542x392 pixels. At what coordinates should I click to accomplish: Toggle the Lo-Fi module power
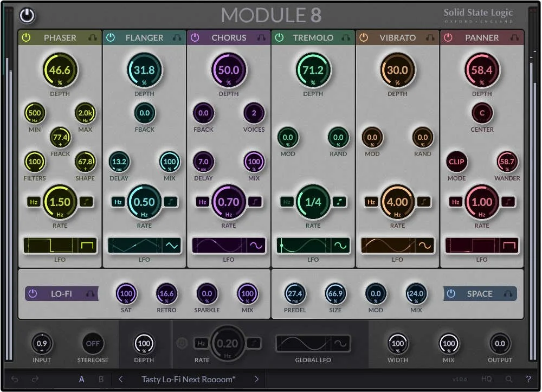[x=33, y=293]
